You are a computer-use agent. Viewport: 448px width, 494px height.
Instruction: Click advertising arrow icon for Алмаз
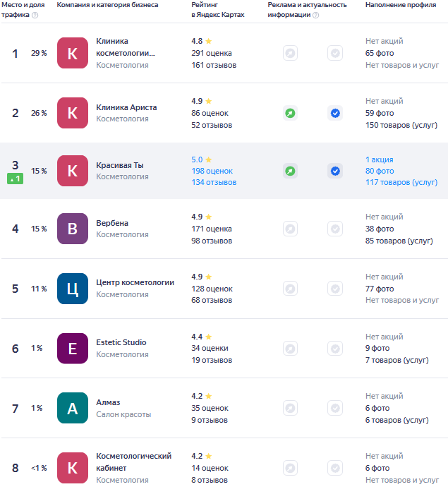290,408
